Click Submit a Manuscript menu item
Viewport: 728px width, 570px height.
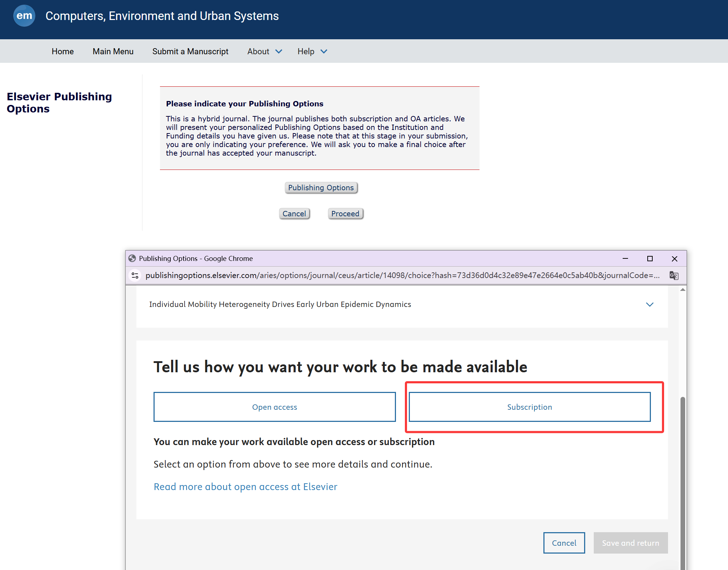(190, 51)
